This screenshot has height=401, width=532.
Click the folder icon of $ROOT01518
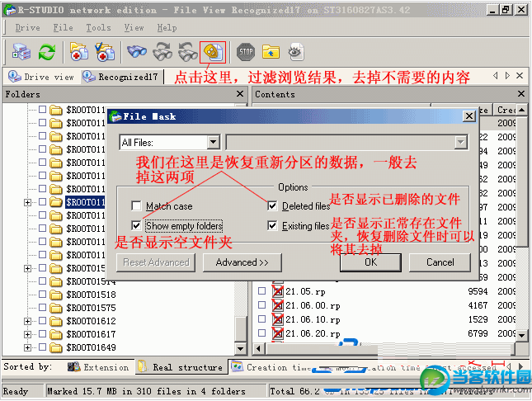[x=56, y=295]
